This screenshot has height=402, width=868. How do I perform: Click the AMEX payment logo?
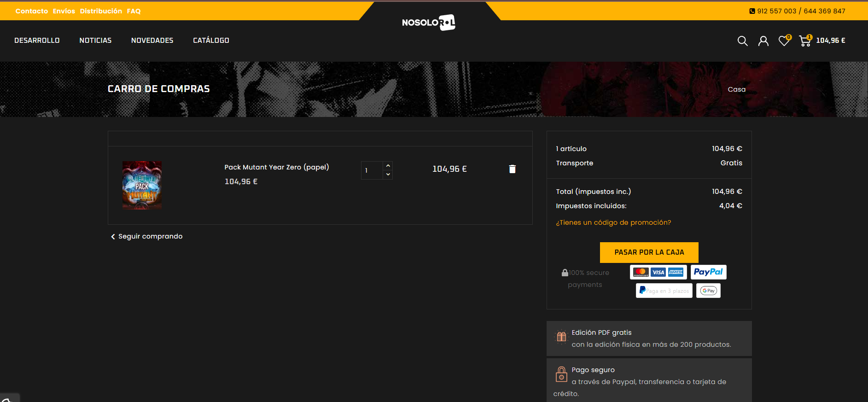[676, 272]
